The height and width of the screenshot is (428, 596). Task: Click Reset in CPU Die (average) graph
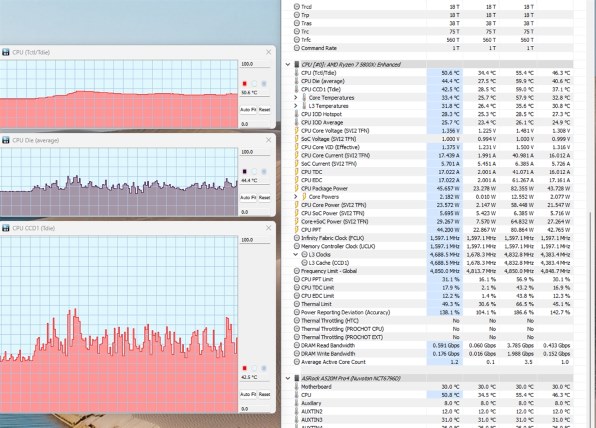[x=265, y=198]
